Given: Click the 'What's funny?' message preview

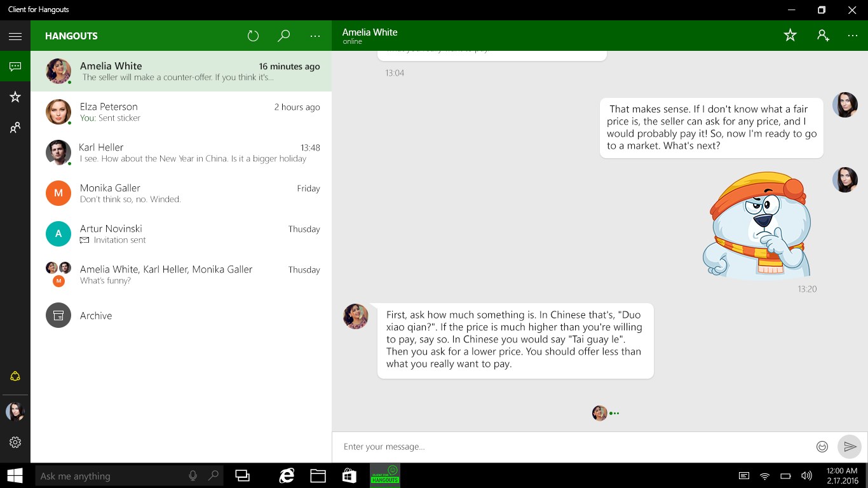Looking at the screenshot, I should click(105, 281).
